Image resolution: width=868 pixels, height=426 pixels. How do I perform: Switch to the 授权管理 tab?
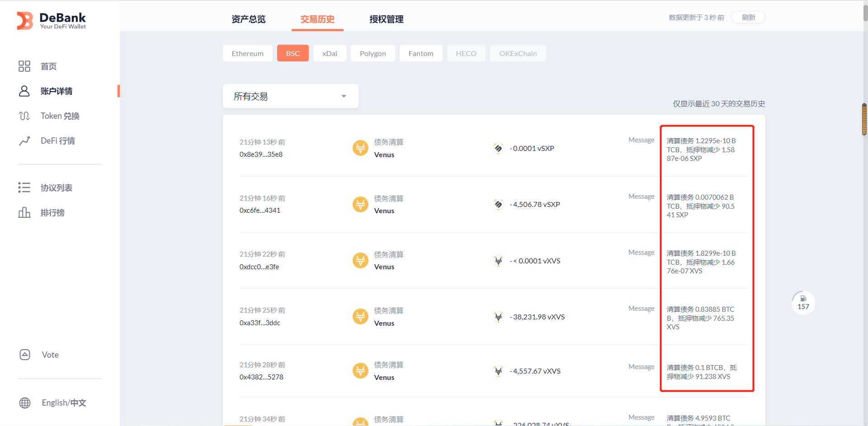(x=386, y=19)
